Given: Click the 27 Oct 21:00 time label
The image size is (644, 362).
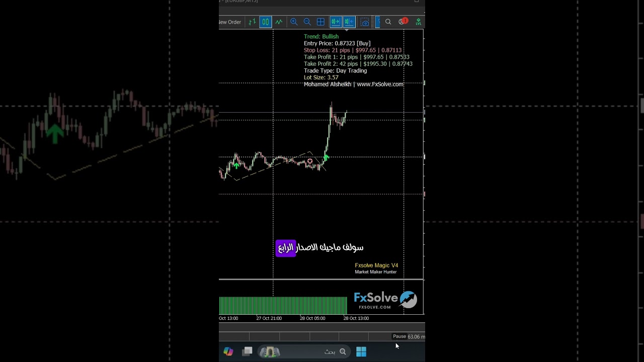Looking at the screenshot, I should (269, 318).
